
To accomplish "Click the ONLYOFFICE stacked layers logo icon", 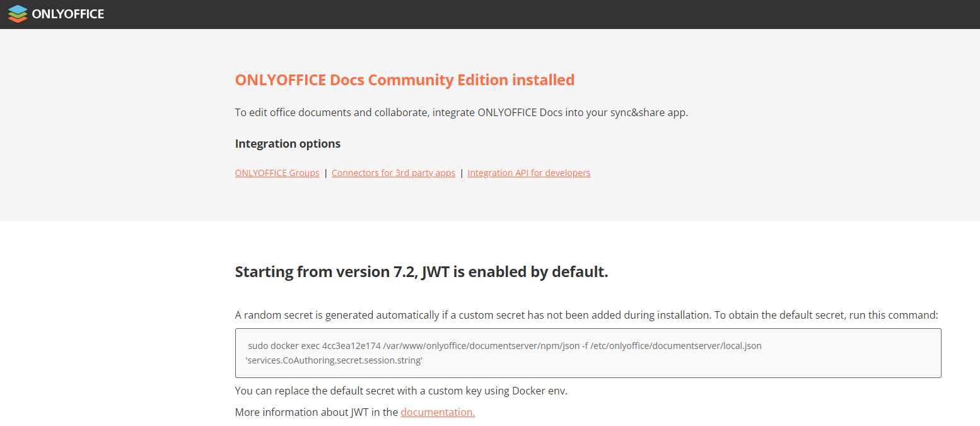I will click(18, 14).
